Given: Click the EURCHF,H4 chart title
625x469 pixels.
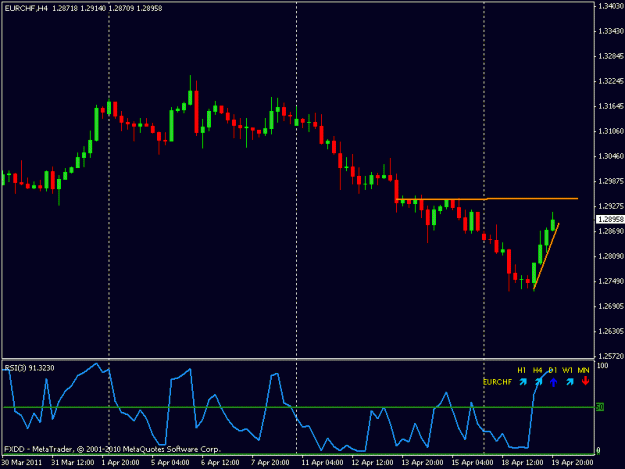Looking at the screenshot, I should pyautogui.click(x=26, y=8).
